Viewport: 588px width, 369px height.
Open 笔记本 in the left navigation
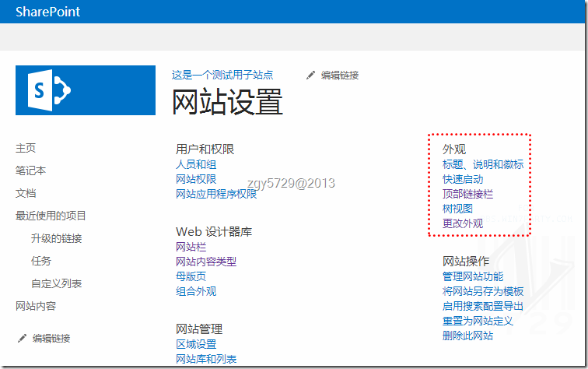pyautogui.click(x=31, y=170)
